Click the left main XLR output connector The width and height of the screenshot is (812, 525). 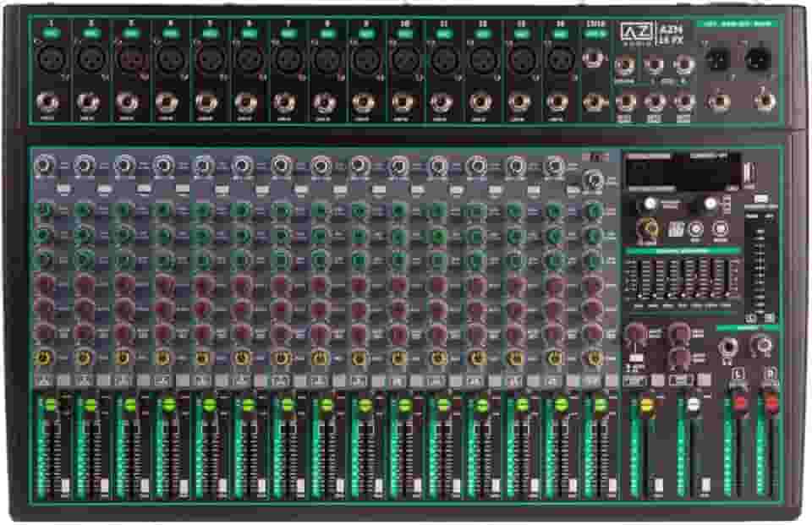click(x=719, y=59)
